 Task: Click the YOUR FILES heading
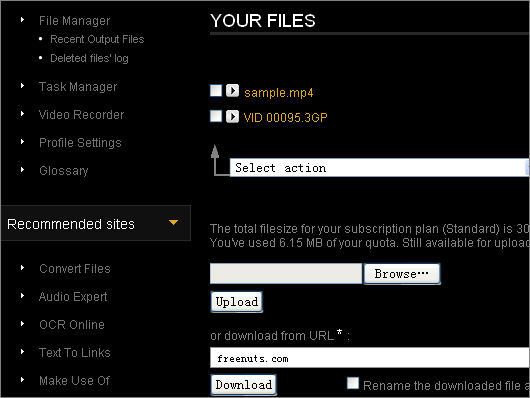[x=263, y=21]
